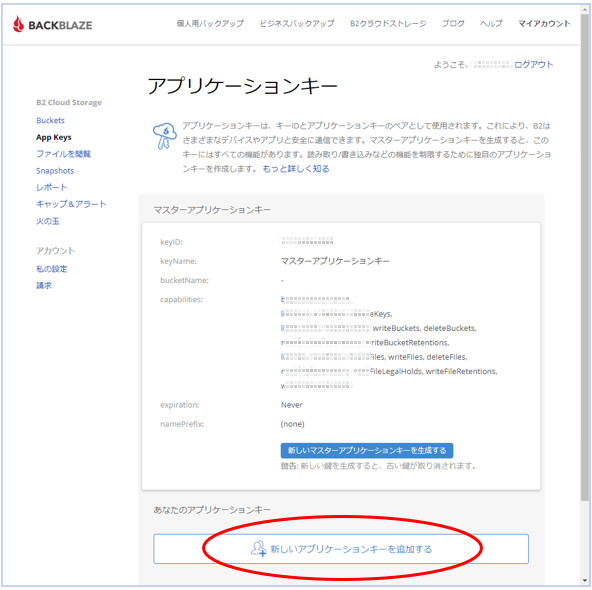Click the expiration value Never
The height and width of the screenshot is (590, 592).
tap(291, 405)
